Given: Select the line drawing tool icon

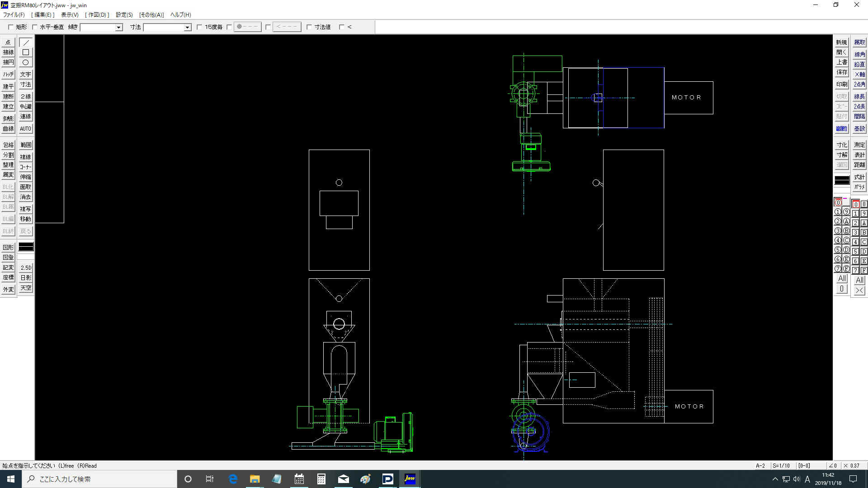Looking at the screenshot, I should pyautogui.click(x=26, y=42).
